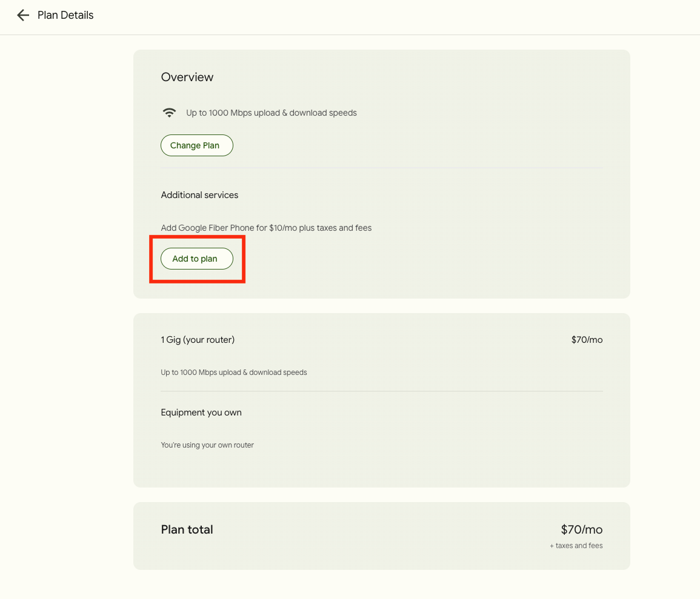Click the 1 Gig (your router) label

198,340
